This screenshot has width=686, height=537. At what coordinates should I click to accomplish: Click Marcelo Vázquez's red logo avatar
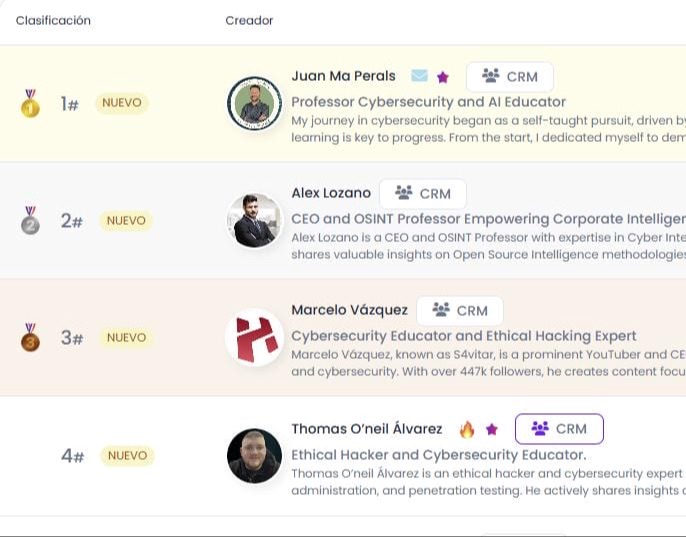[254, 338]
